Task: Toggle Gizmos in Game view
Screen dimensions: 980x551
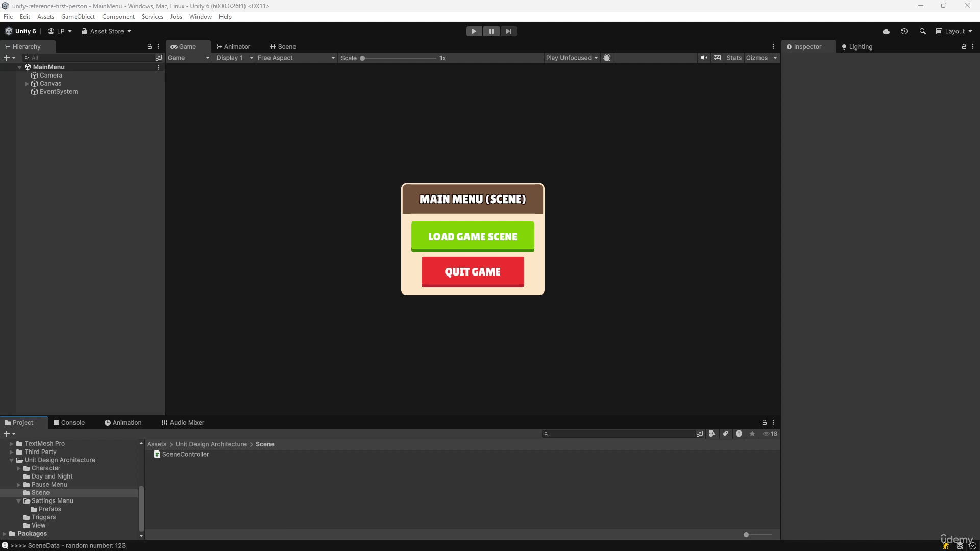Action: (756, 58)
